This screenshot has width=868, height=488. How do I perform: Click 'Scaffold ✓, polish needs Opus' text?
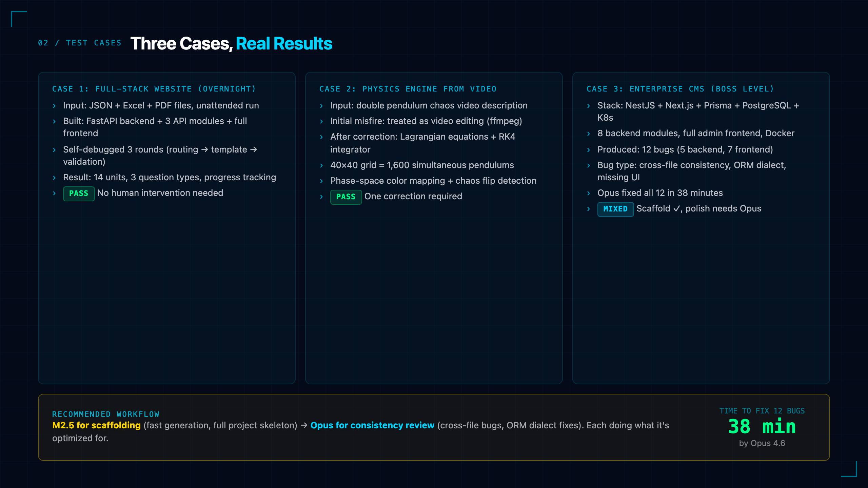click(699, 208)
